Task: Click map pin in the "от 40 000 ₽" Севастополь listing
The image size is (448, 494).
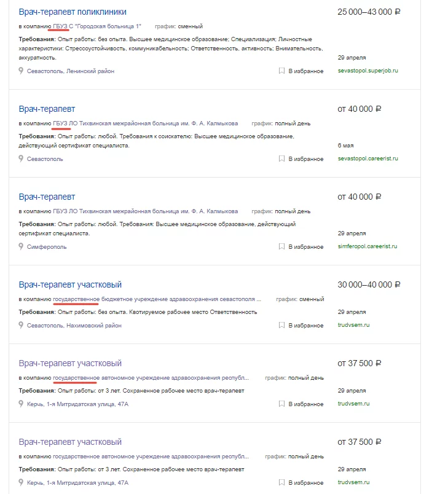Action: [x=22, y=159]
